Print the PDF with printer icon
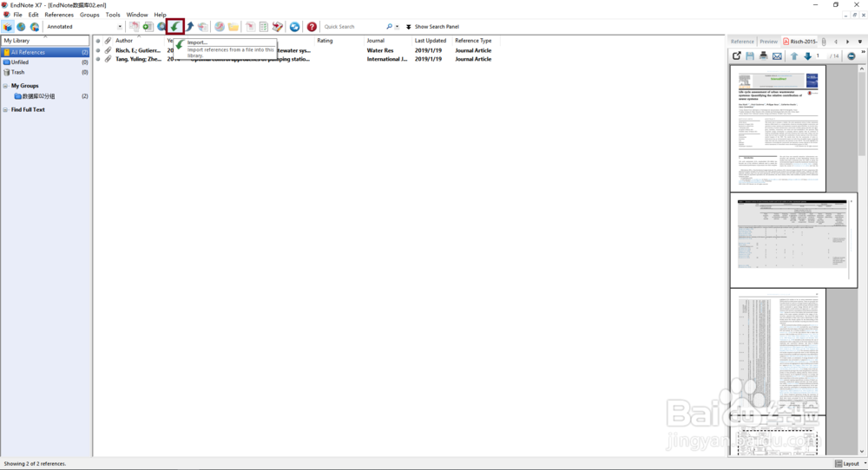 pos(763,55)
